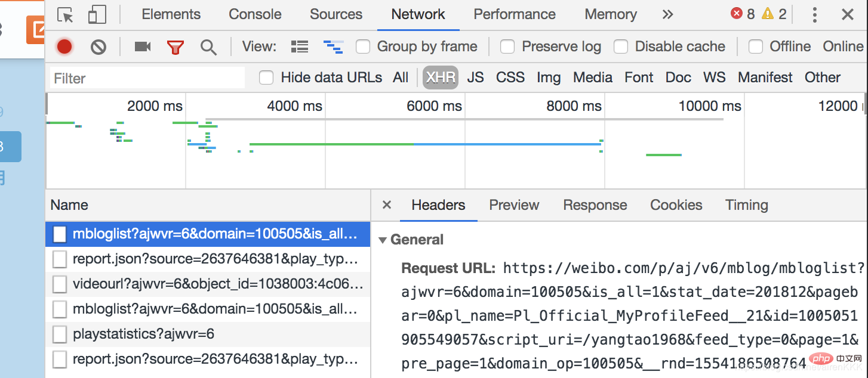The image size is (868, 378).
Task: Collapse the General headers section
Action: coord(383,240)
